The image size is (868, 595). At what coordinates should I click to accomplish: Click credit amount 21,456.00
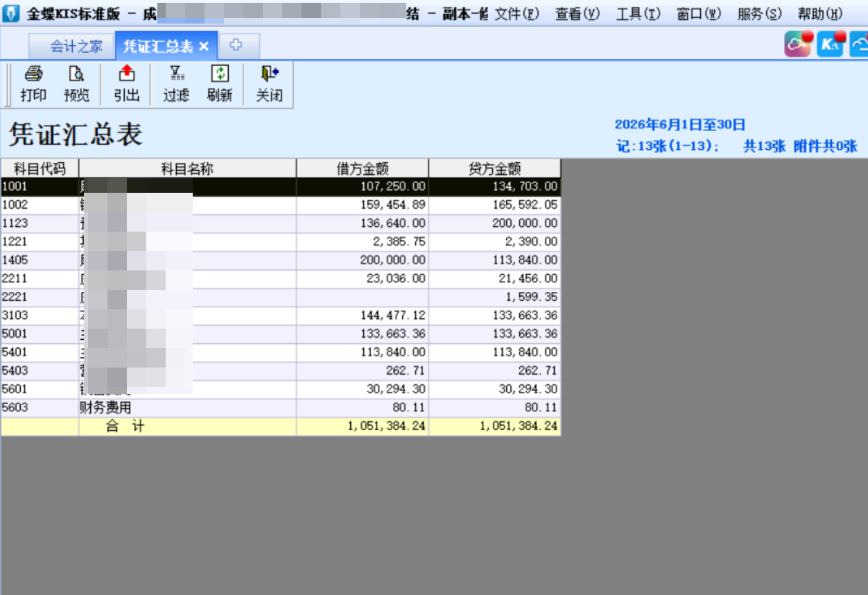pos(495,279)
